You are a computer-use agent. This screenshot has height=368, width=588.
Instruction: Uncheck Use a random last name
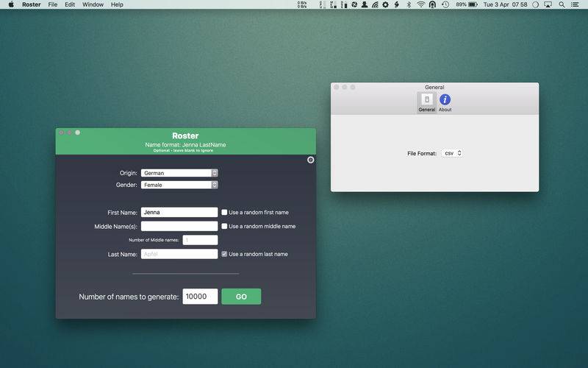pyautogui.click(x=224, y=254)
